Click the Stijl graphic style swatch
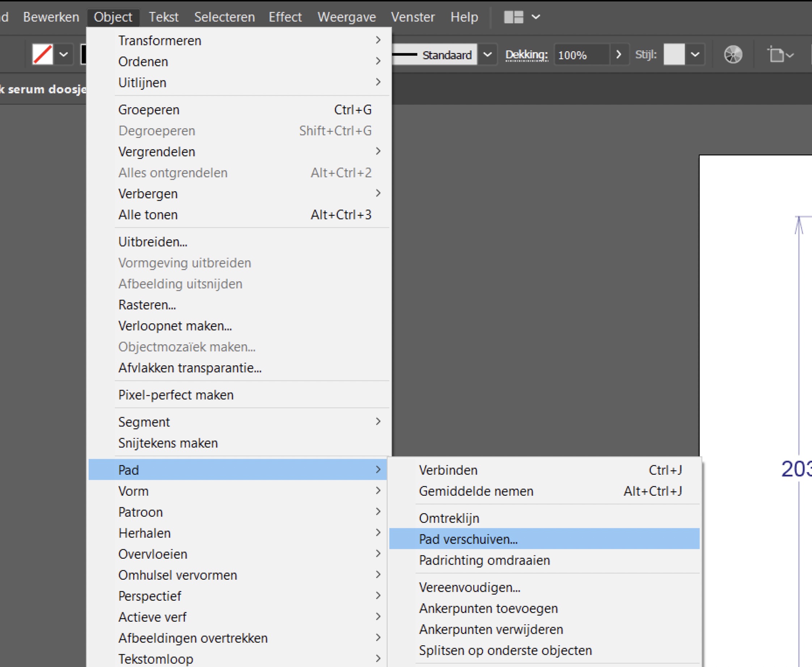Viewport: 812px width, 667px height. tap(674, 55)
